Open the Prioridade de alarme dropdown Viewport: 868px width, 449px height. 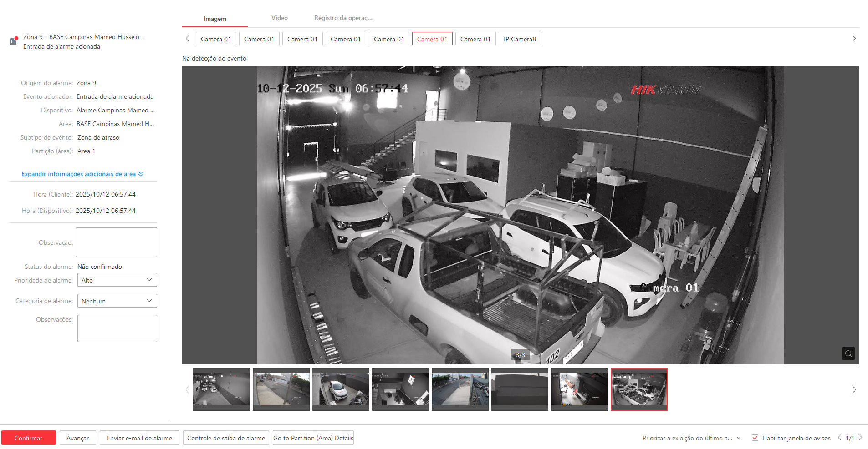117,280
